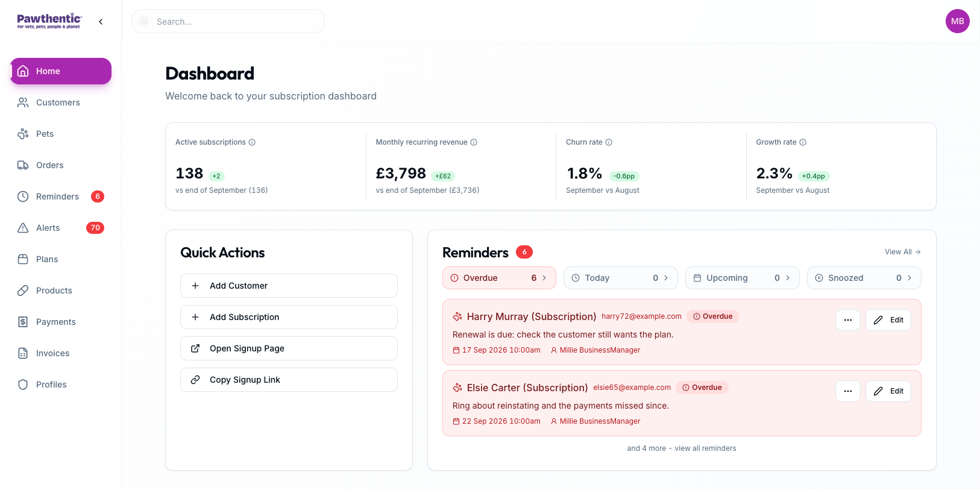Click the red 6 badge beside Reminders heading

524,252
